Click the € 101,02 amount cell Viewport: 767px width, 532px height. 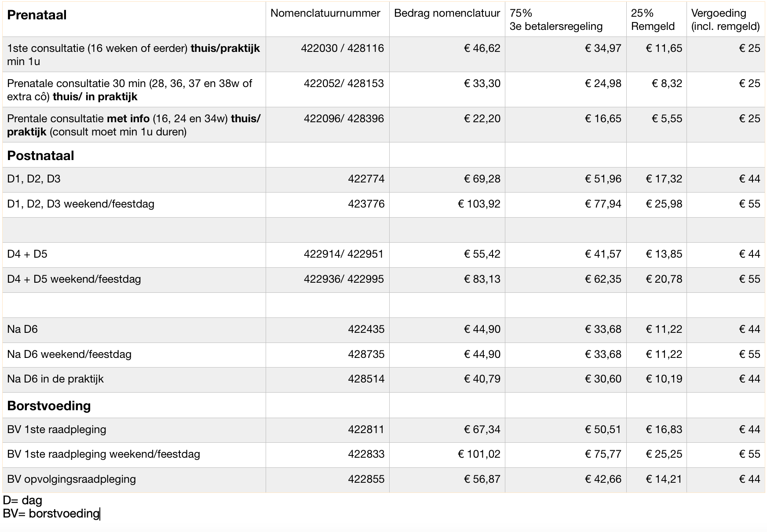pos(479,454)
